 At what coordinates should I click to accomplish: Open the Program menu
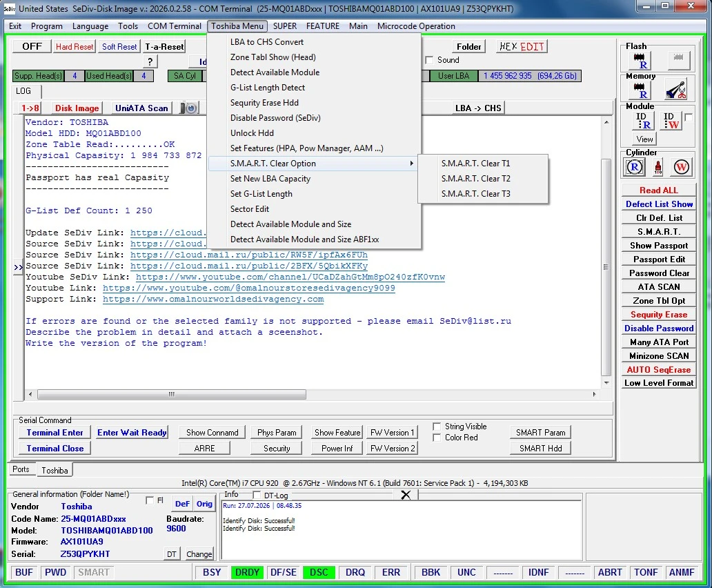[x=47, y=26]
